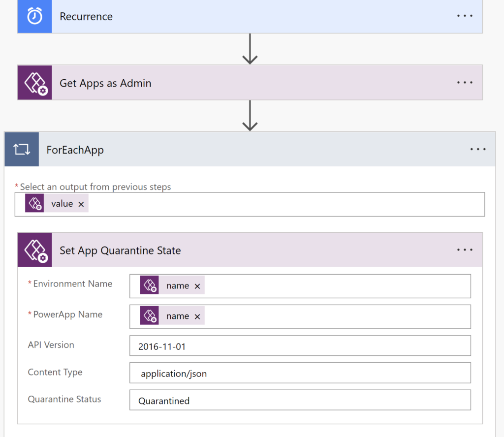Select the name token text in Environment Name
The image size is (504, 437).
point(177,285)
